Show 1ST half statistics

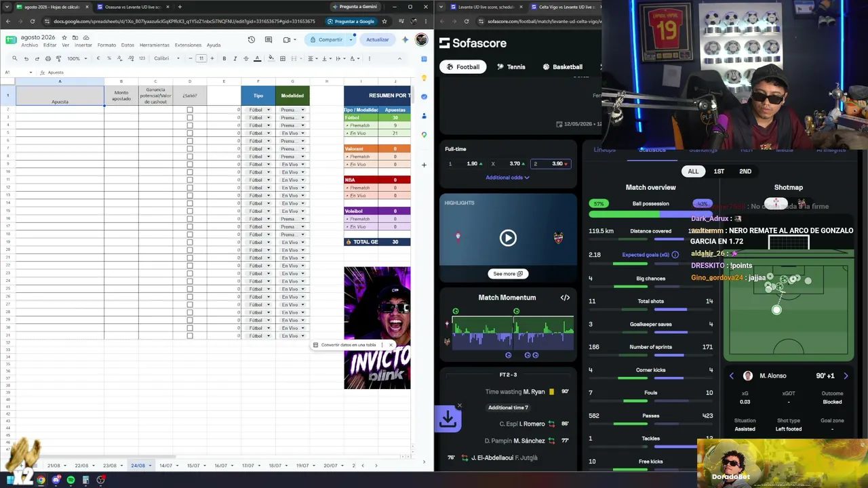coord(719,171)
